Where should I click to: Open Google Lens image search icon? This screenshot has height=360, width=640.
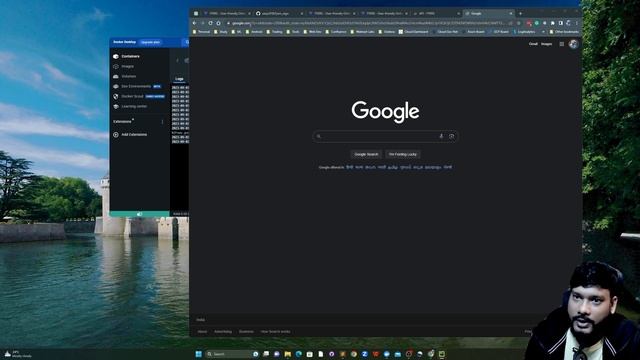click(451, 136)
